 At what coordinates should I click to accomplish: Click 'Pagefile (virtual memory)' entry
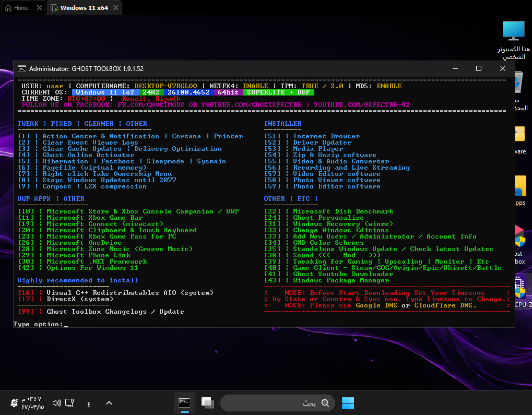click(x=82, y=168)
